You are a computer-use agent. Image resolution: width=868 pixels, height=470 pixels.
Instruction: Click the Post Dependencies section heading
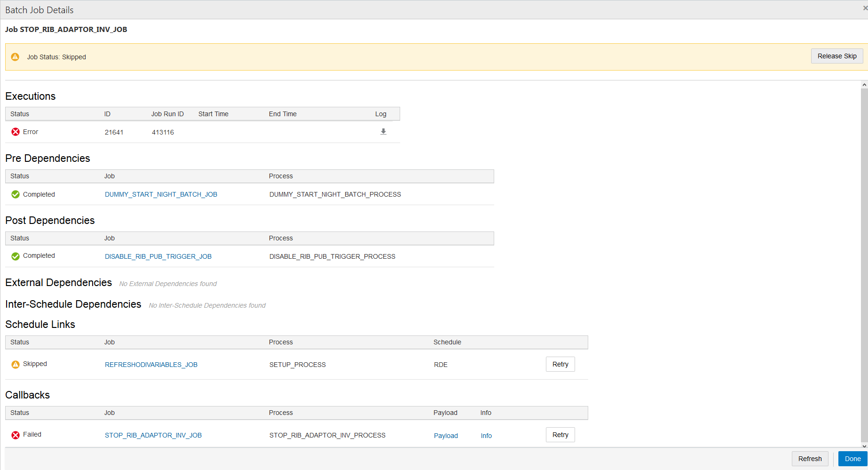pos(50,220)
